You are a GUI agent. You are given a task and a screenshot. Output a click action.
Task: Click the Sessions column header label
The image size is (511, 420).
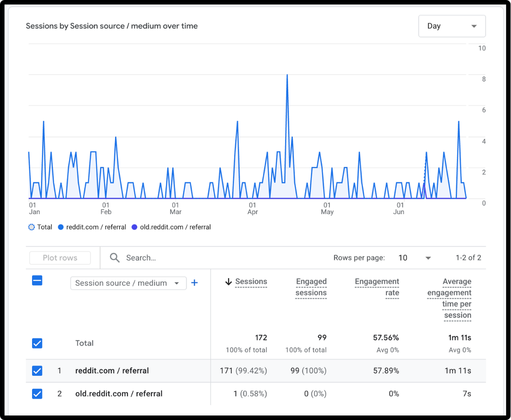(x=251, y=282)
